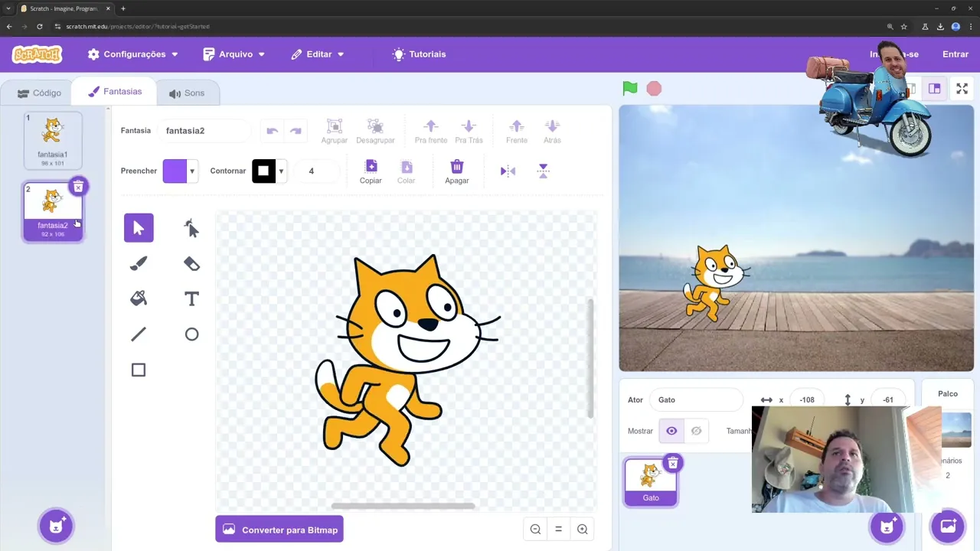The image size is (980, 551).
Task: Reload the browser page
Action: coord(40,26)
